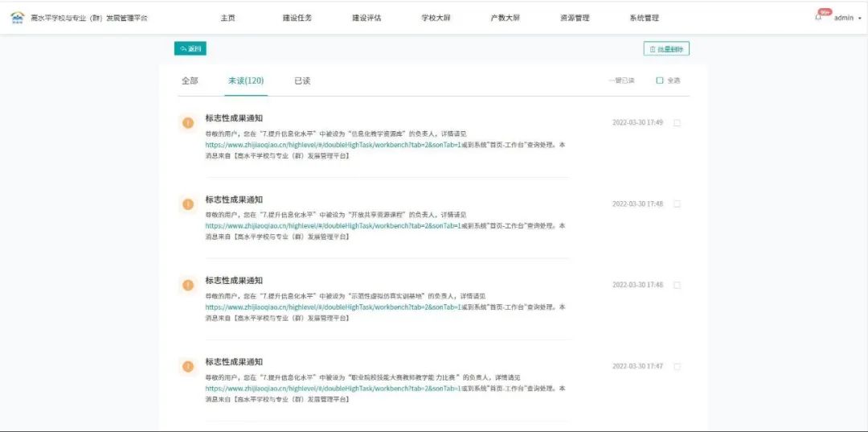Click 一键已读 mark-all-read link

tap(621, 80)
